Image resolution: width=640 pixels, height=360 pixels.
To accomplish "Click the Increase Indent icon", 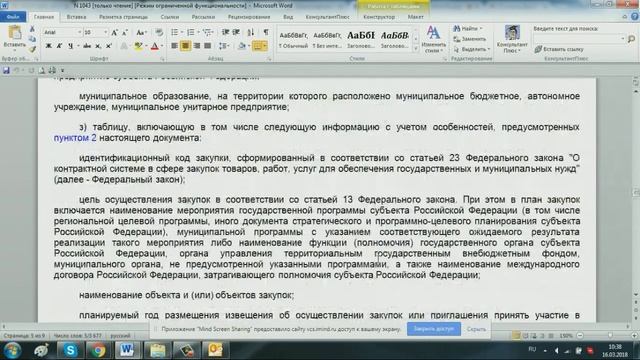I will coord(236,32).
